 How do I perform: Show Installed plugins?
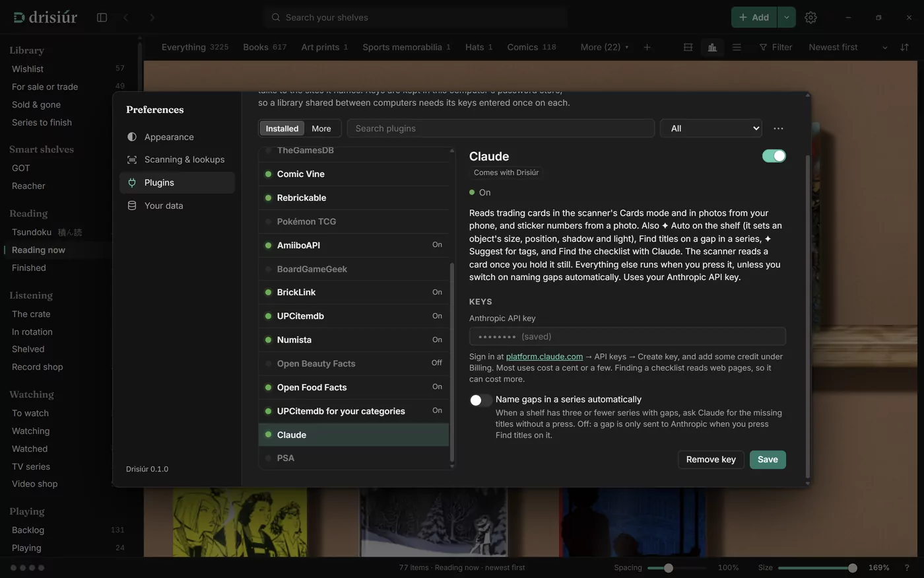pos(282,128)
